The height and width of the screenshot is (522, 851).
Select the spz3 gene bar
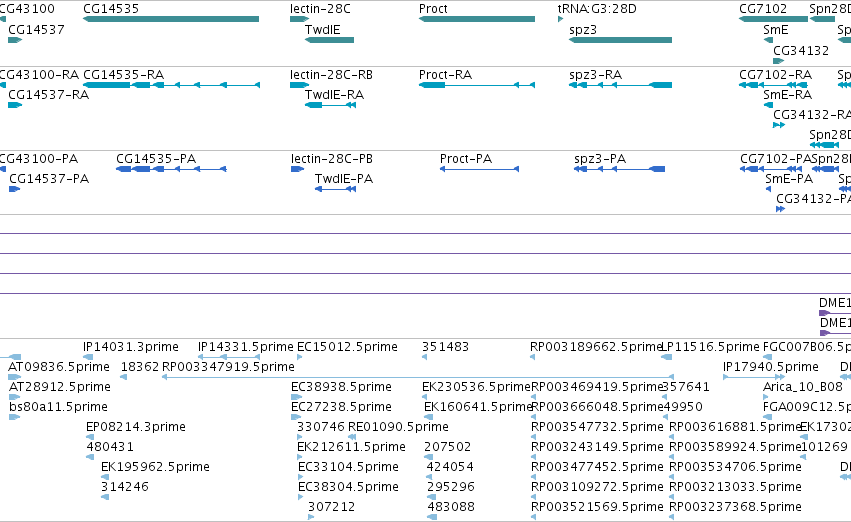(620, 40)
